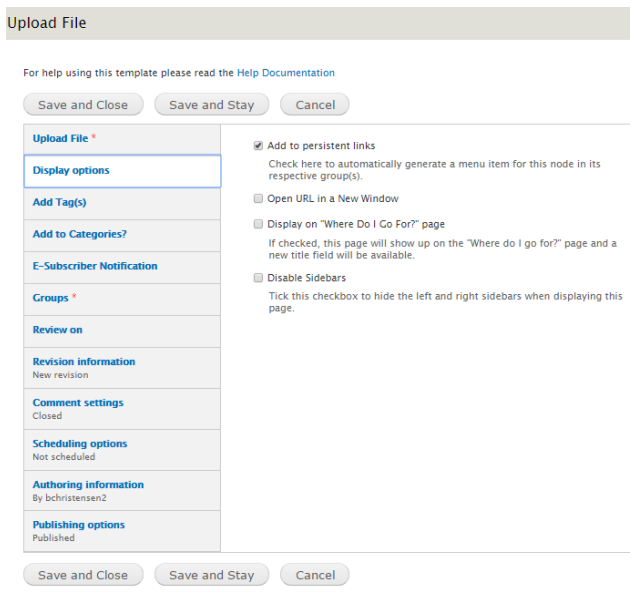The height and width of the screenshot is (593, 636).
Task: Click the "Published" summary text
Action: 54,538
